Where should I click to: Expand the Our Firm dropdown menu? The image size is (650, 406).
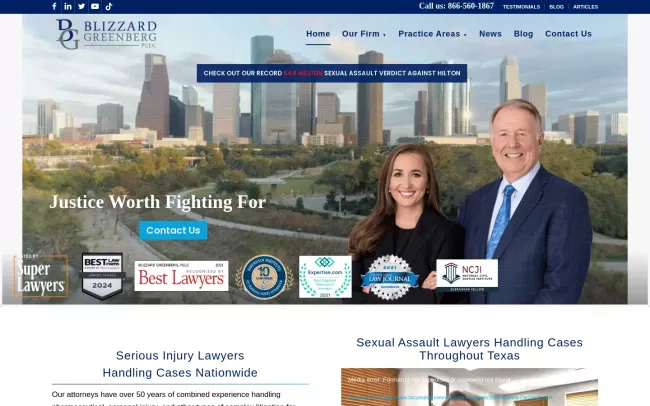[364, 34]
